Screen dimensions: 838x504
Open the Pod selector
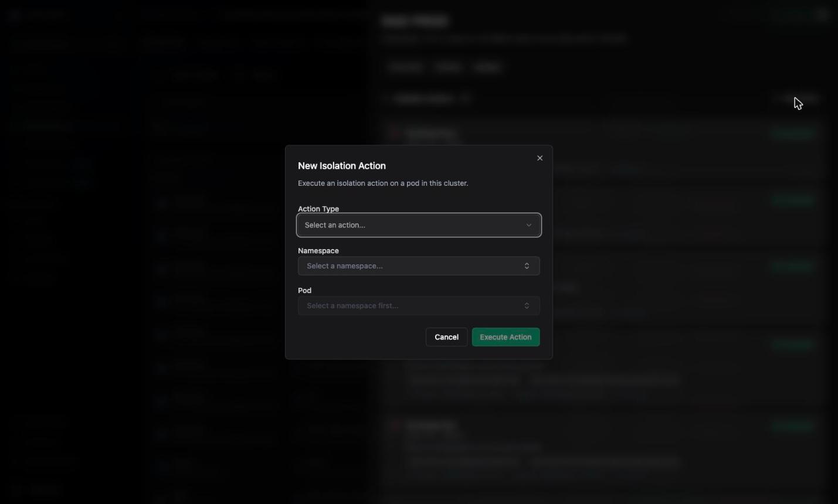click(x=419, y=306)
